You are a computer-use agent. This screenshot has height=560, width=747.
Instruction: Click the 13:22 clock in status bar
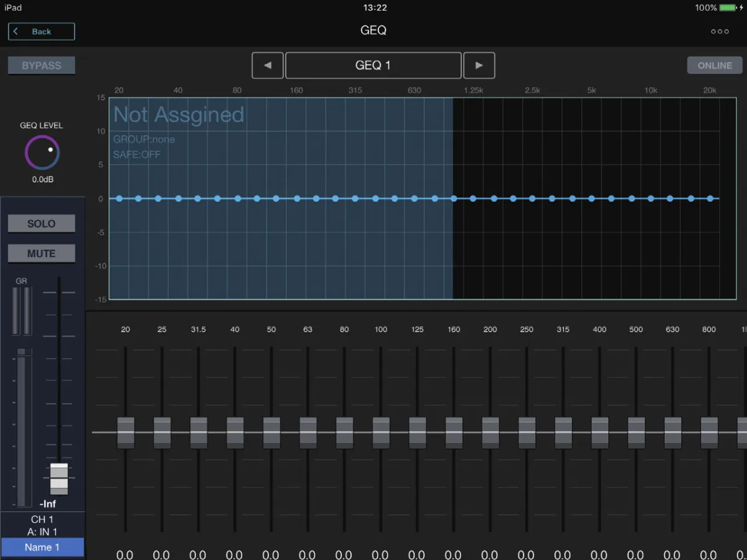click(x=375, y=7)
